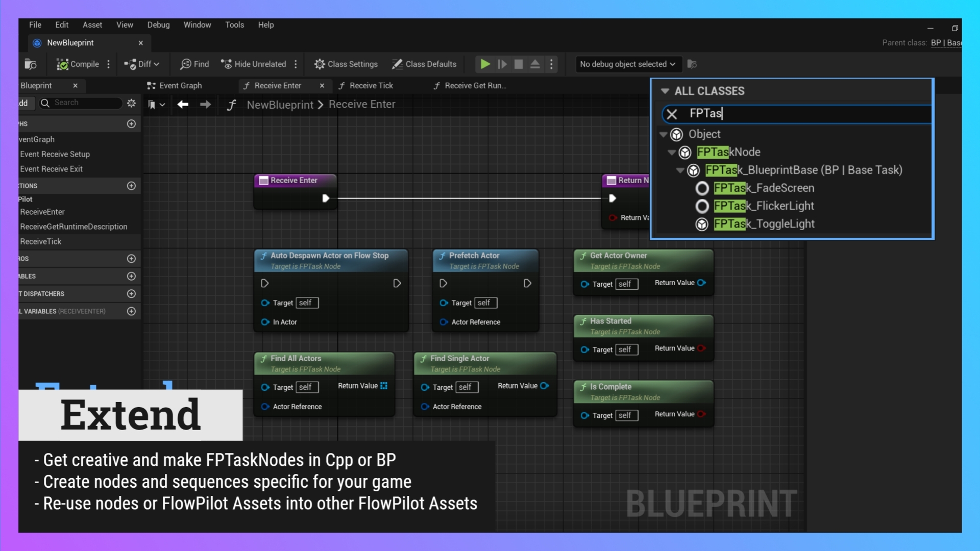Open My Blueprint panel settings gear

(x=131, y=103)
